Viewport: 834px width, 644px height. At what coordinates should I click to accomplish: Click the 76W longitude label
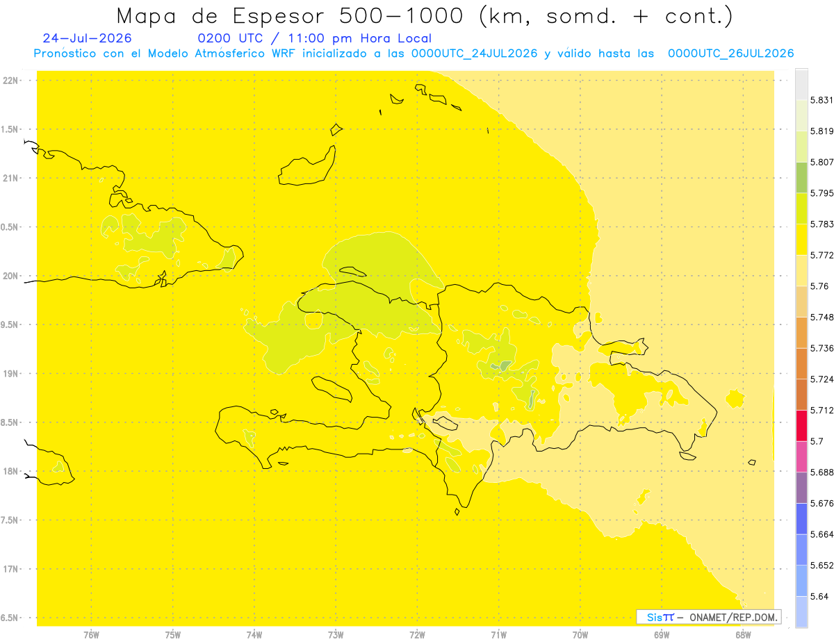91,635
